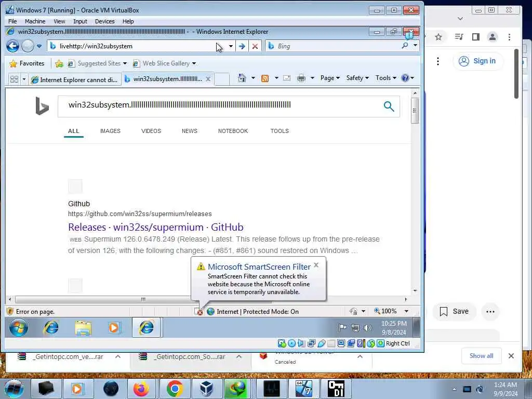Click Save button in Chrome window

[454, 312]
